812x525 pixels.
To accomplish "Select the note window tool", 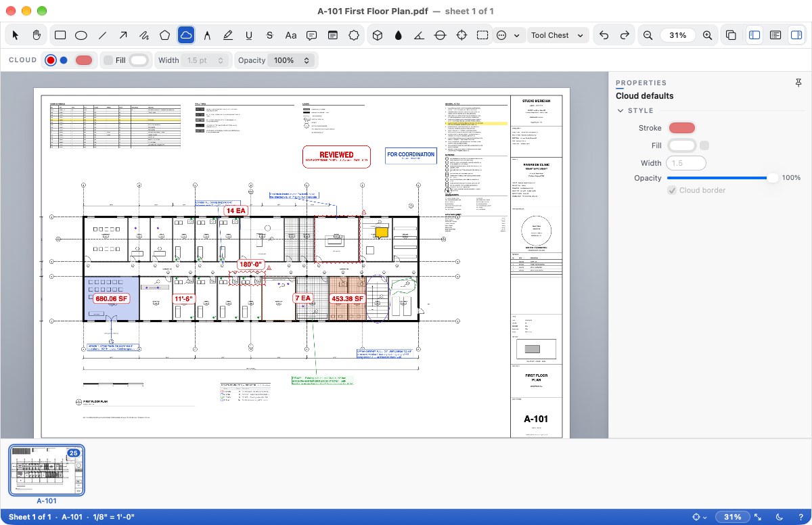I will [x=333, y=35].
